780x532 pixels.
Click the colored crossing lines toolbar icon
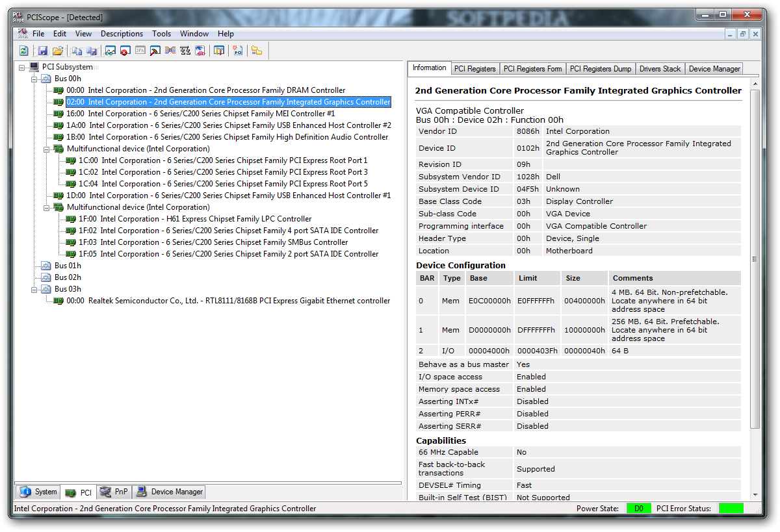(x=170, y=51)
